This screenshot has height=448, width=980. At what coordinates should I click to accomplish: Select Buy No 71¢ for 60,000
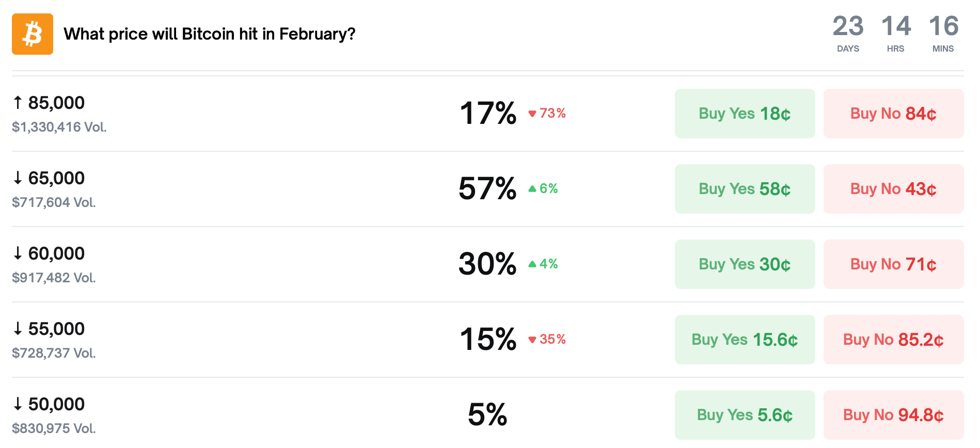click(x=893, y=264)
